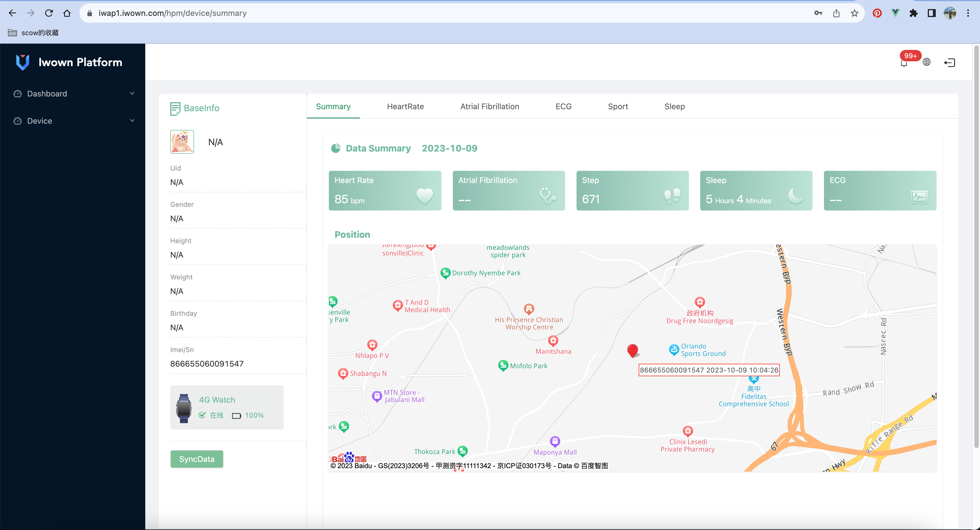980x530 pixels.
Task: Click the SyncData button
Action: click(x=196, y=459)
